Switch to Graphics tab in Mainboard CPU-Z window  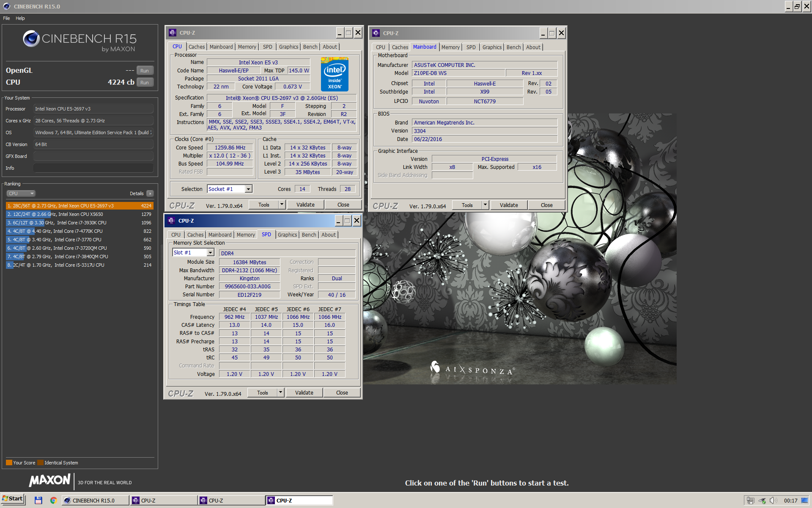tap(492, 47)
